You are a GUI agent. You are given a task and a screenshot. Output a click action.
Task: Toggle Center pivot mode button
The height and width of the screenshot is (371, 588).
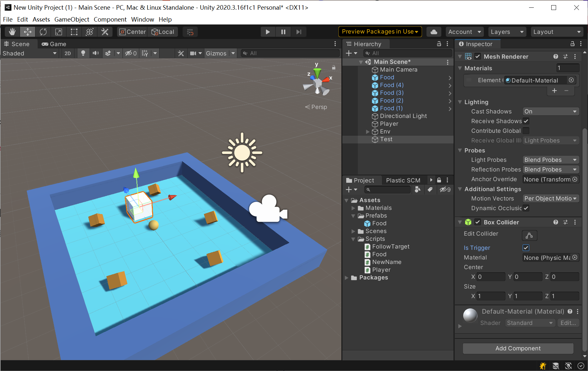pyautogui.click(x=132, y=32)
